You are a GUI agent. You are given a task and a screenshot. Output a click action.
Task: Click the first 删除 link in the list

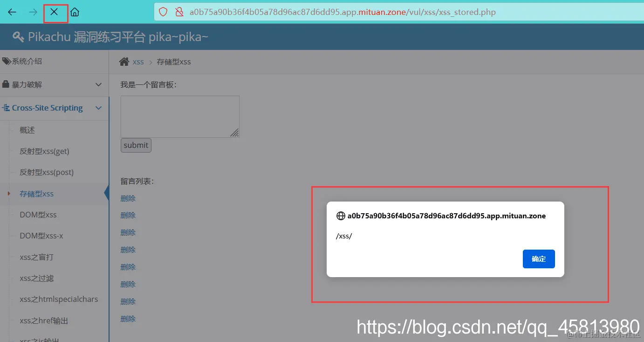pyautogui.click(x=128, y=198)
